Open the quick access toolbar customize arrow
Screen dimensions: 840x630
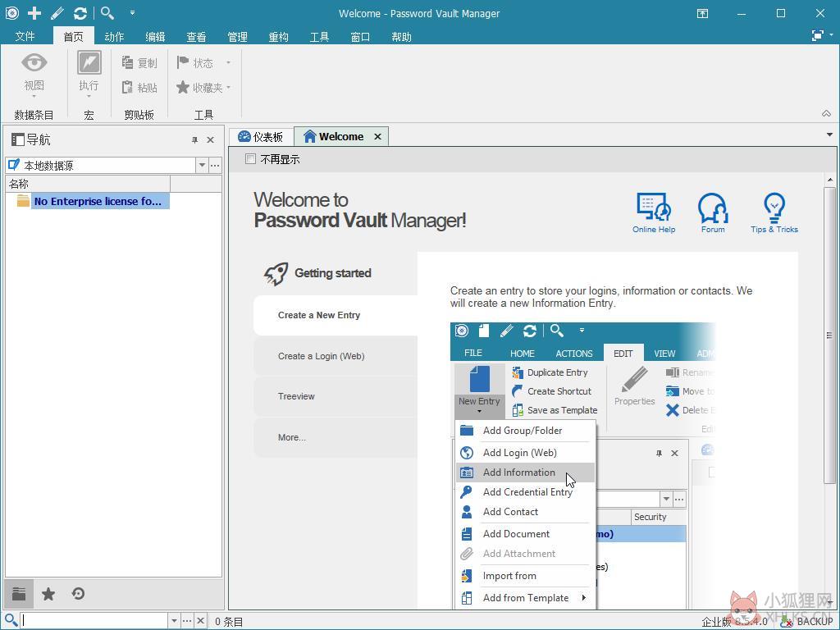[132, 13]
